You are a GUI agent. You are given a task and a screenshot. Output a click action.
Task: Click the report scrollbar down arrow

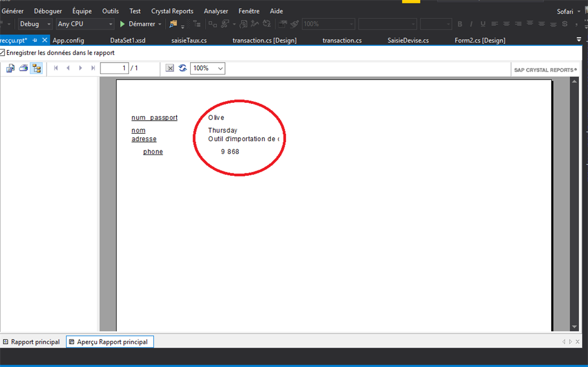pyautogui.click(x=574, y=327)
